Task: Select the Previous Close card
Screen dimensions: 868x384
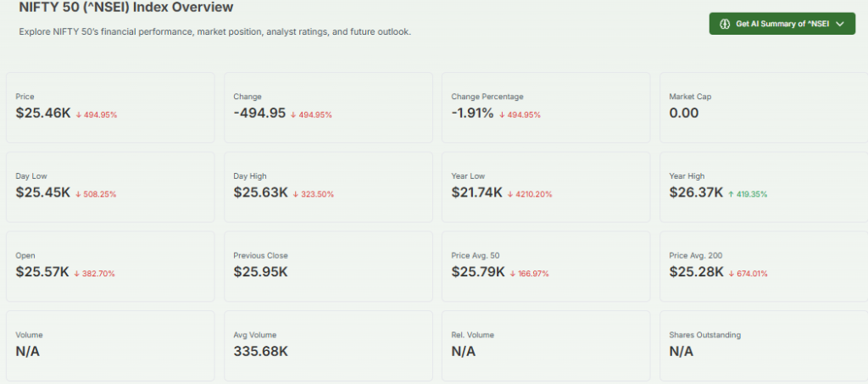Action: point(327,266)
